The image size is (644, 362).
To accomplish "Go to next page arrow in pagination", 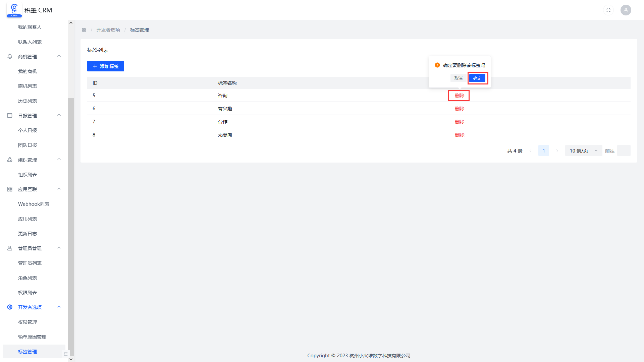I will [x=557, y=151].
